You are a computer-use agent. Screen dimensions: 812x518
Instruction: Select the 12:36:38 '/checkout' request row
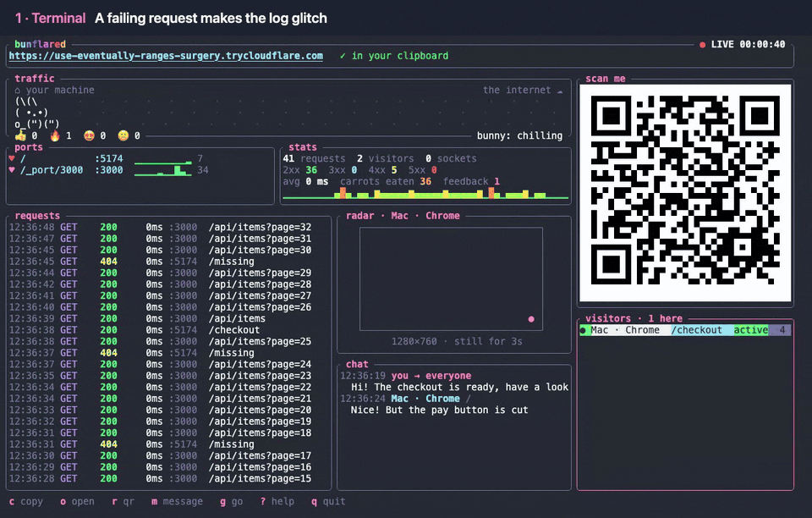[x=134, y=330]
